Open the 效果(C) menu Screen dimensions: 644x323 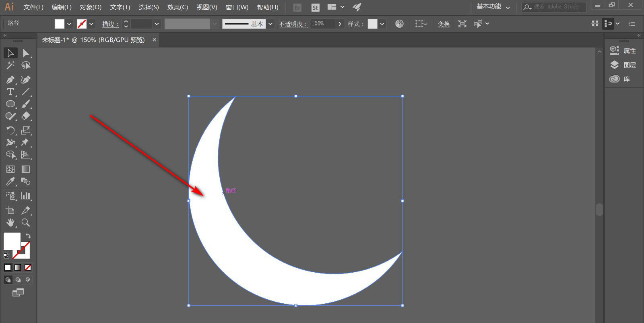(x=178, y=7)
